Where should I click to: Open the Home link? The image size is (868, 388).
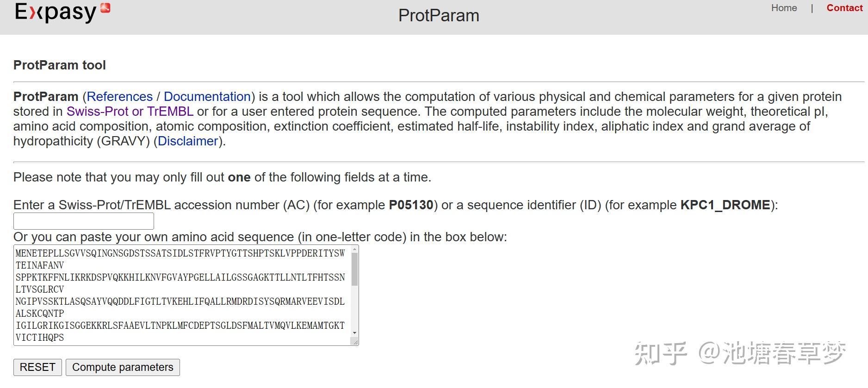click(x=784, y=8)
